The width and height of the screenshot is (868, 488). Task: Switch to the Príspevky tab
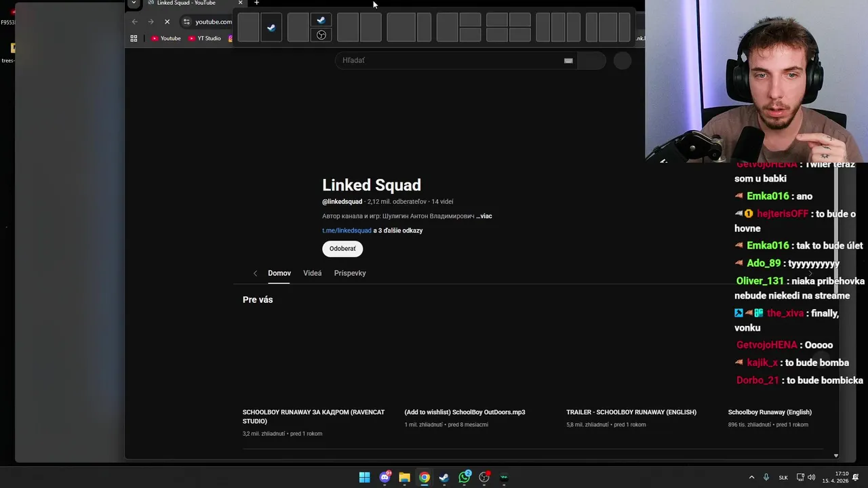(x=350, y=273)
